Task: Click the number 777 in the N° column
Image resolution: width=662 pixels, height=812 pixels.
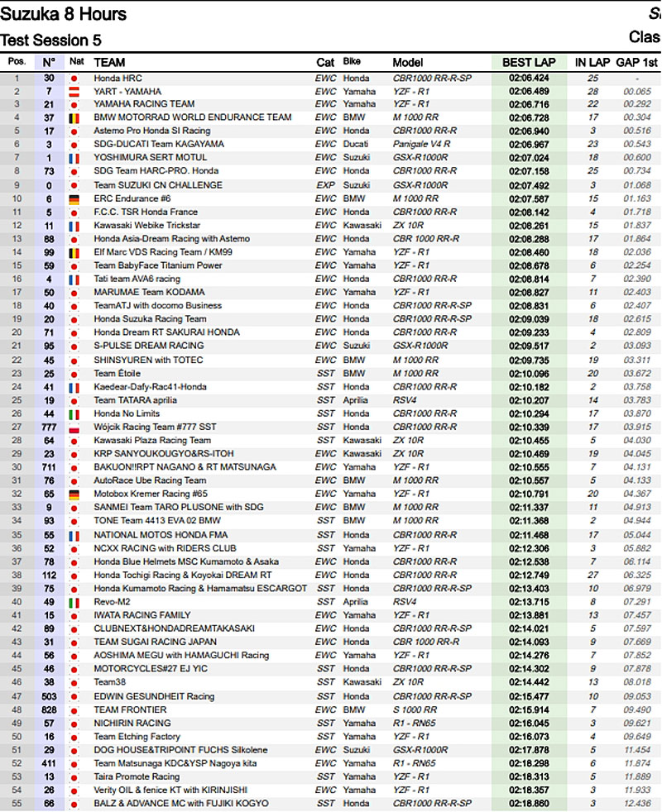Action: point(50,427)
